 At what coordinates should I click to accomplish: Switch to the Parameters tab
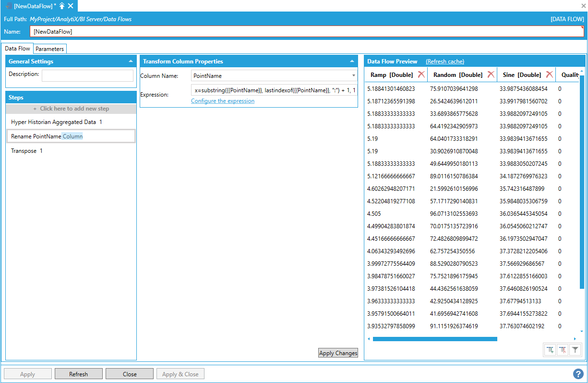(49, 49)
